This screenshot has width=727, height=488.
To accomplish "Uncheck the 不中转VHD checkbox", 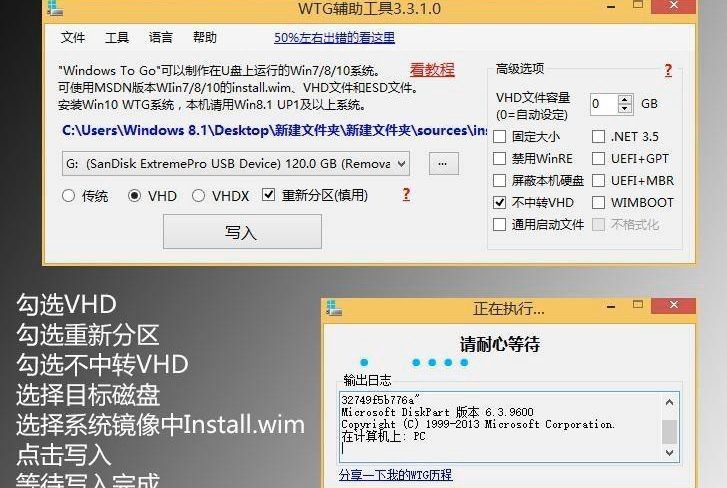I will pos(499,203).
